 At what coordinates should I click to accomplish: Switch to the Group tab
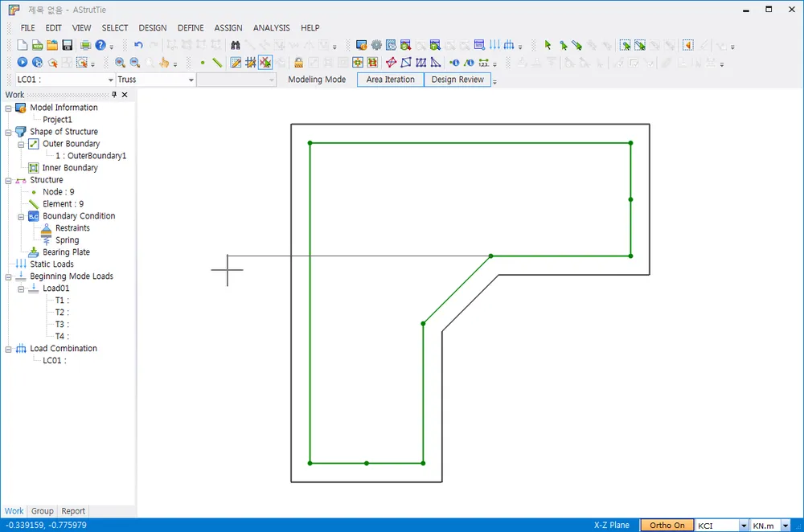pos(42,511)
